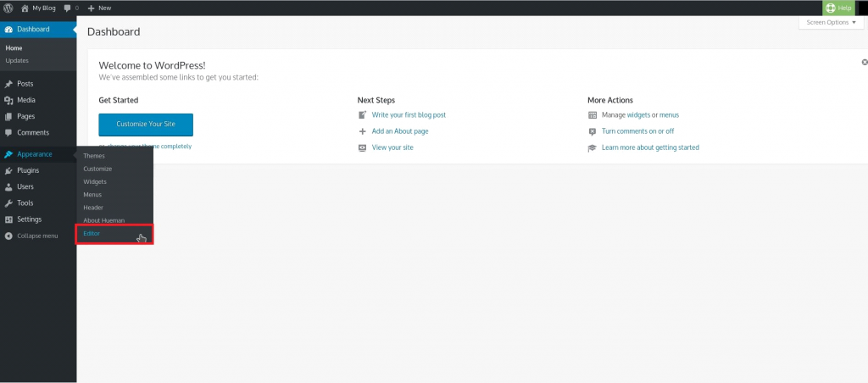Click the WordPress logo icon
The height and width of the screenshot is (383, 868).
(8, 8)
